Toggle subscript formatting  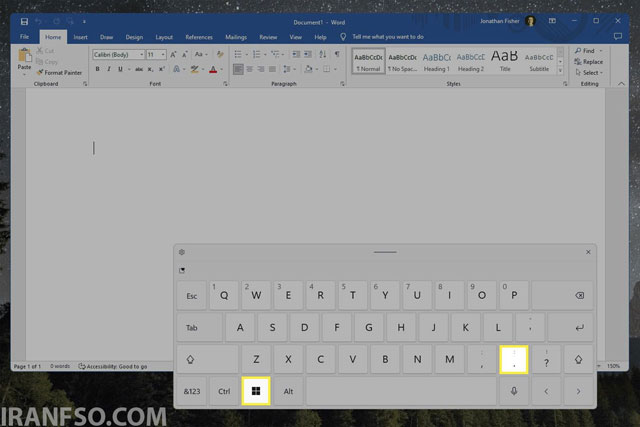pos(150,69)
